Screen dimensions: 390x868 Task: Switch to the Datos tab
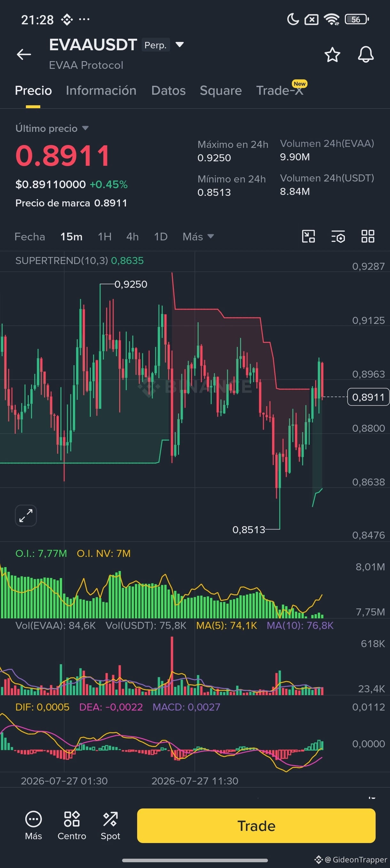[168, 91]
